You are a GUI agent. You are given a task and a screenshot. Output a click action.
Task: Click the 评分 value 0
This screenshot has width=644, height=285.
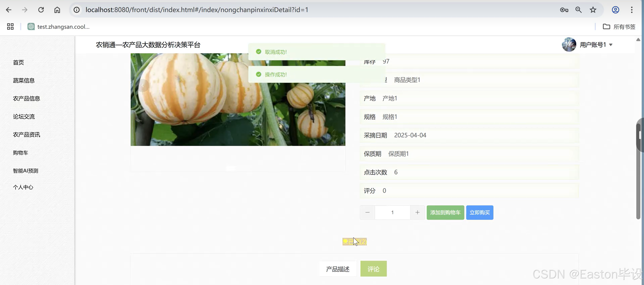click(x=384, y=191)
